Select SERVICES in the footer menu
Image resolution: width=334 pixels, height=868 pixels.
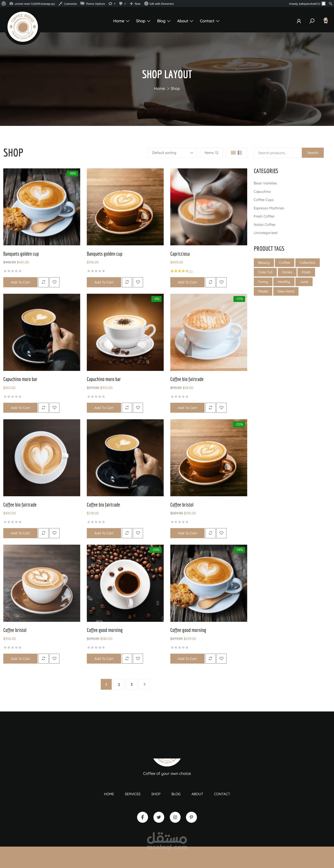(x=133, y=794)
